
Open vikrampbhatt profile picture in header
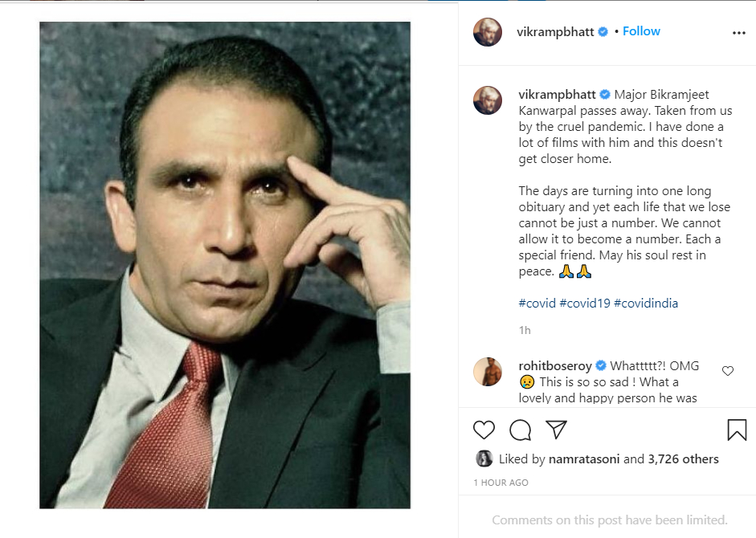[x=488, y=32]
